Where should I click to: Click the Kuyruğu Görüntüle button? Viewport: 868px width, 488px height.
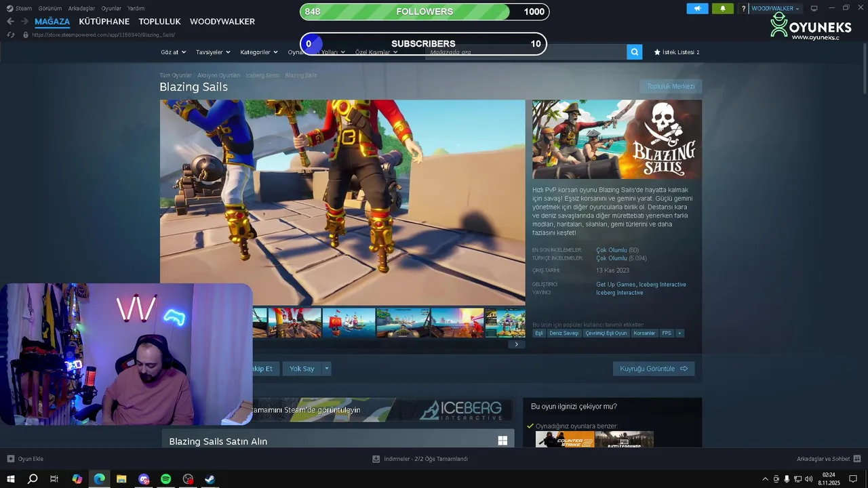point(654,369)
